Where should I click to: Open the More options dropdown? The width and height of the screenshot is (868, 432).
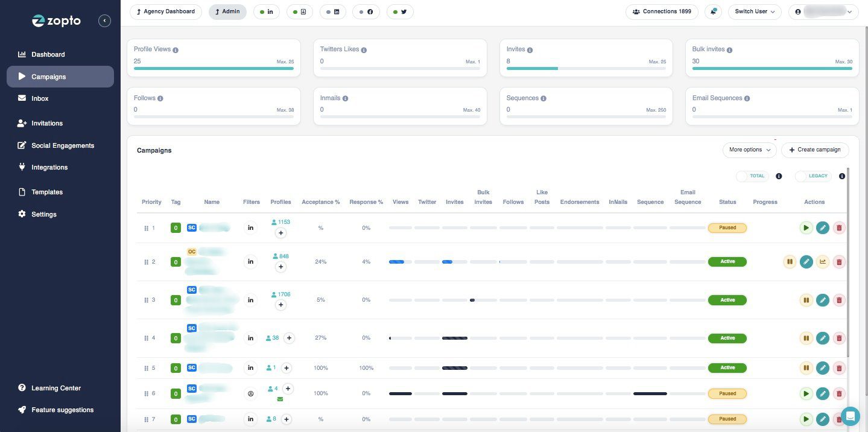[749, 150]
